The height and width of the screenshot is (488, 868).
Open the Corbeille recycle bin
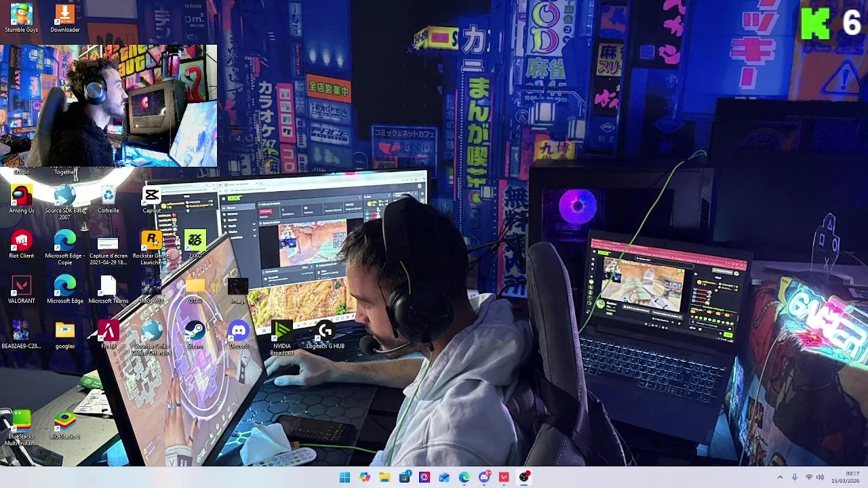pos(108,199)
